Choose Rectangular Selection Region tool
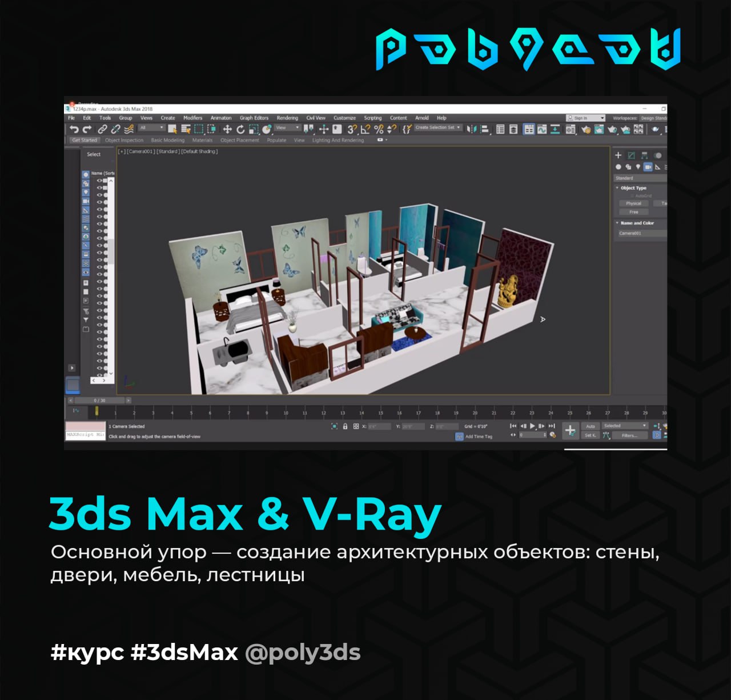Screen dimensions: 731x700 199,129
